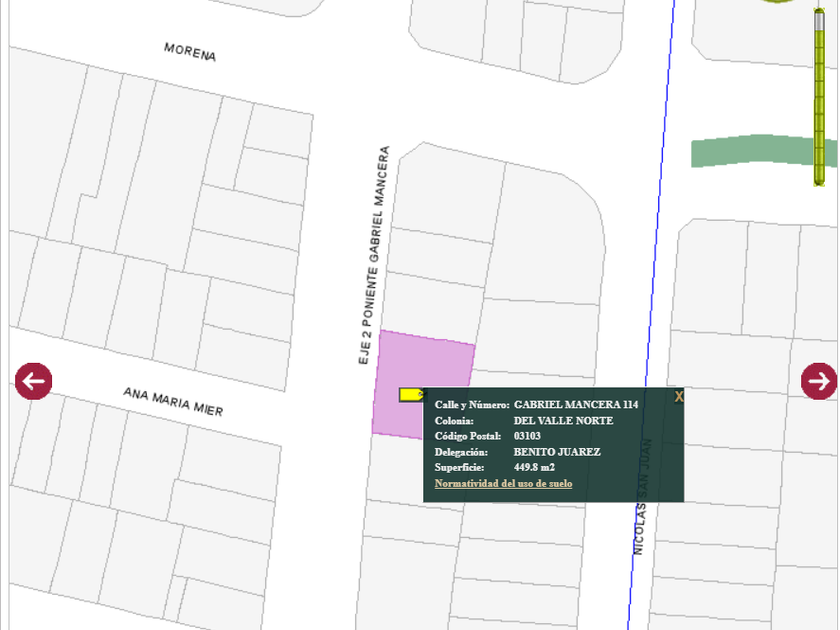The image size is (840, 630).
Task: Open Normatividad del uso de suelo link
Action: click(x=503, y=484)
